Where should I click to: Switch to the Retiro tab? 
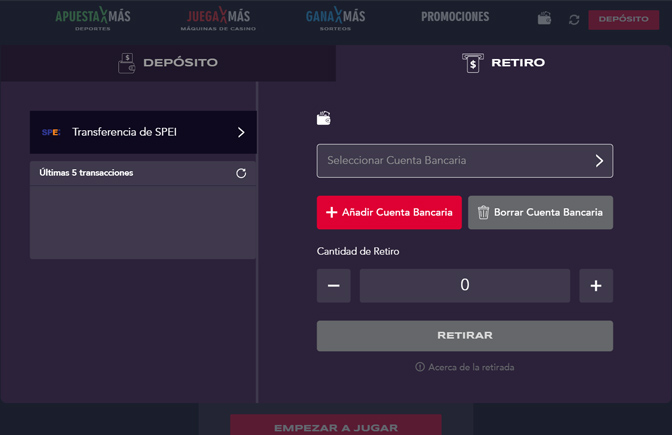(x=504, y=63)
